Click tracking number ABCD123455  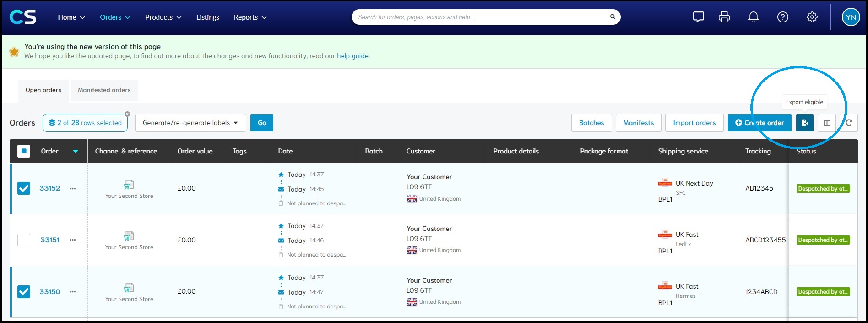pos(765,240)
